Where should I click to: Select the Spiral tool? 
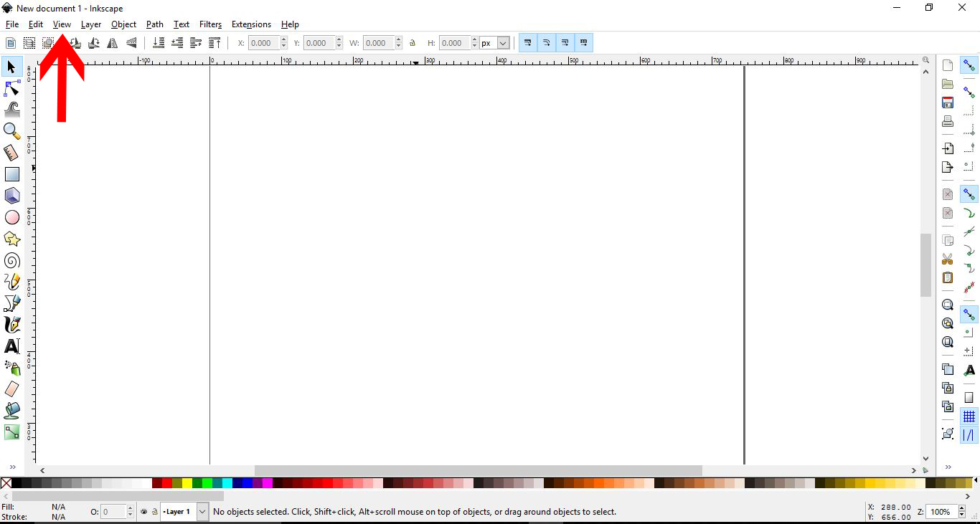click(x=11, y=260)
